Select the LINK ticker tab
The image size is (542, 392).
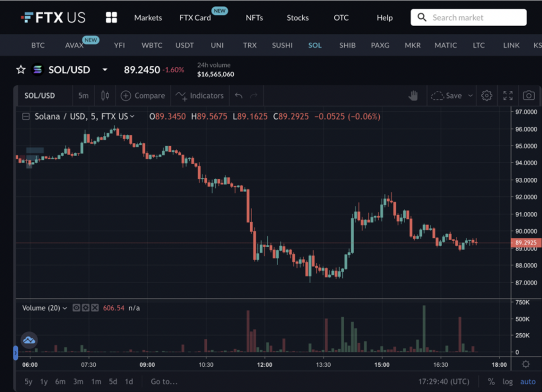pyautogui.click(x=511, y=46)
